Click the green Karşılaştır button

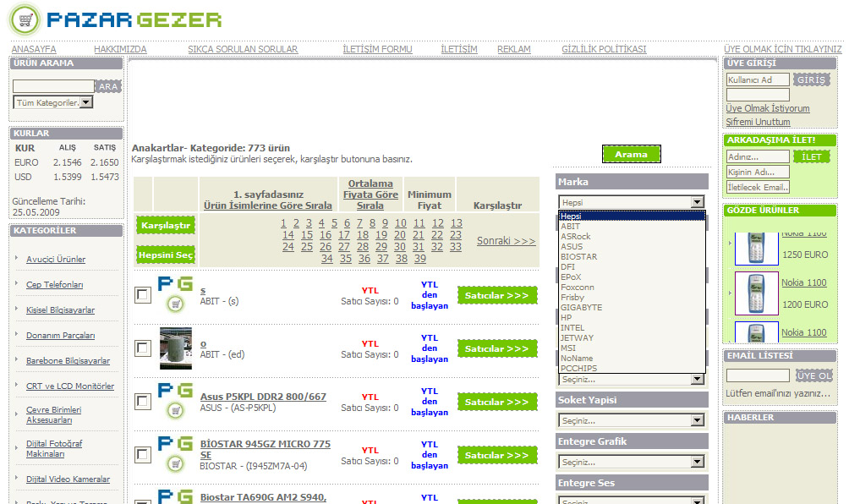tap(166, 225)
